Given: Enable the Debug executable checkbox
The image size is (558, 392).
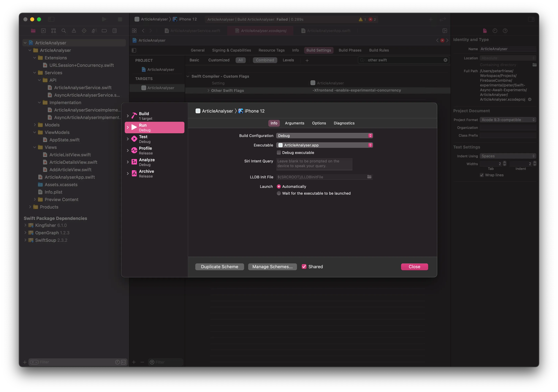Looking at the screenshot, I should tap(279, 153).
